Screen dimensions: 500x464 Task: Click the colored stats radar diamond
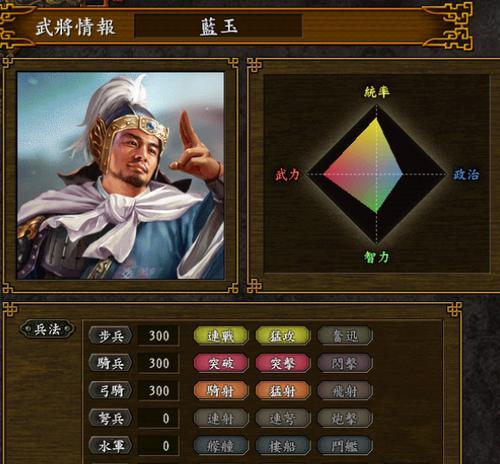[x=363, y=166]
